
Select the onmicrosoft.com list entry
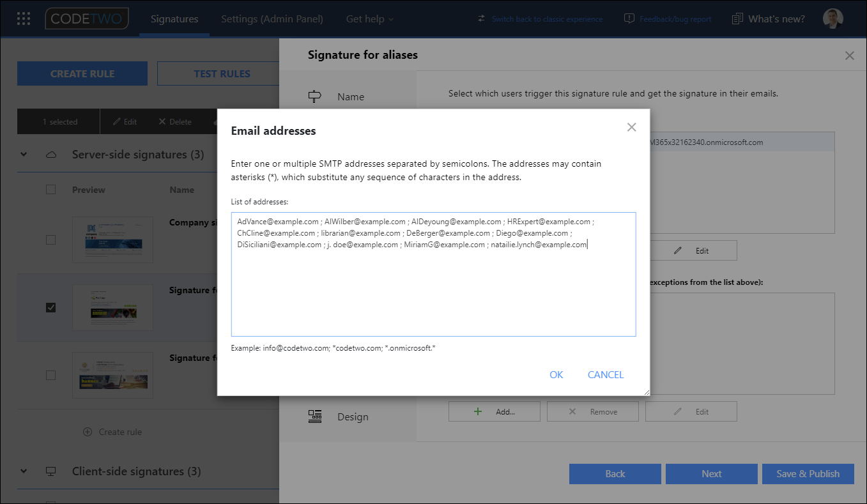pyautogui.click(x=741, y=142)
